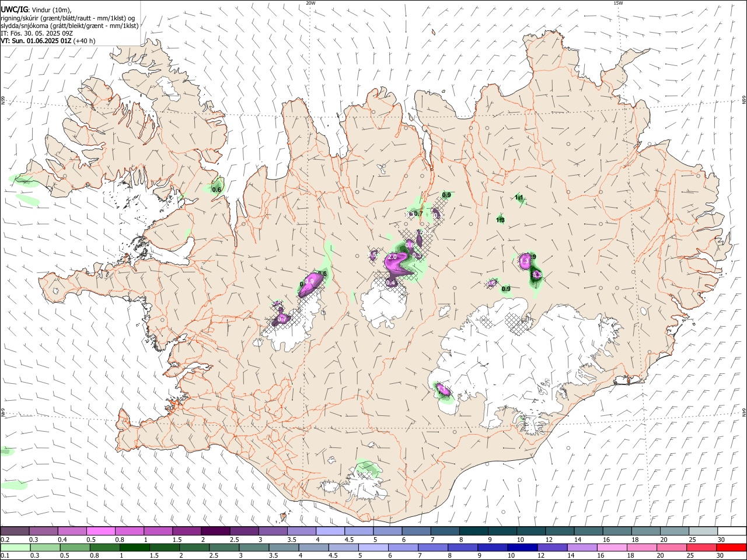
Task: Click the bright magenta swatch between 0.5 and 0.8, upper row
Action: coord(101,531)
